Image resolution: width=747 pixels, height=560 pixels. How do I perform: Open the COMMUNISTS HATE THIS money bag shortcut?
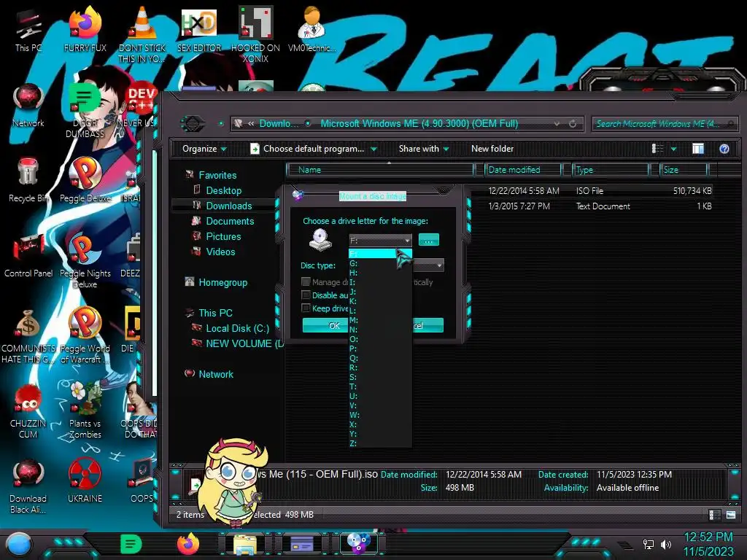(x=28, y=336)
